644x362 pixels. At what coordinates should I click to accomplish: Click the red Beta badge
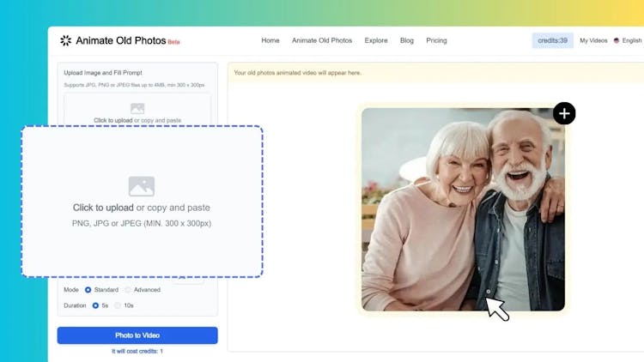tap(173, 42)
